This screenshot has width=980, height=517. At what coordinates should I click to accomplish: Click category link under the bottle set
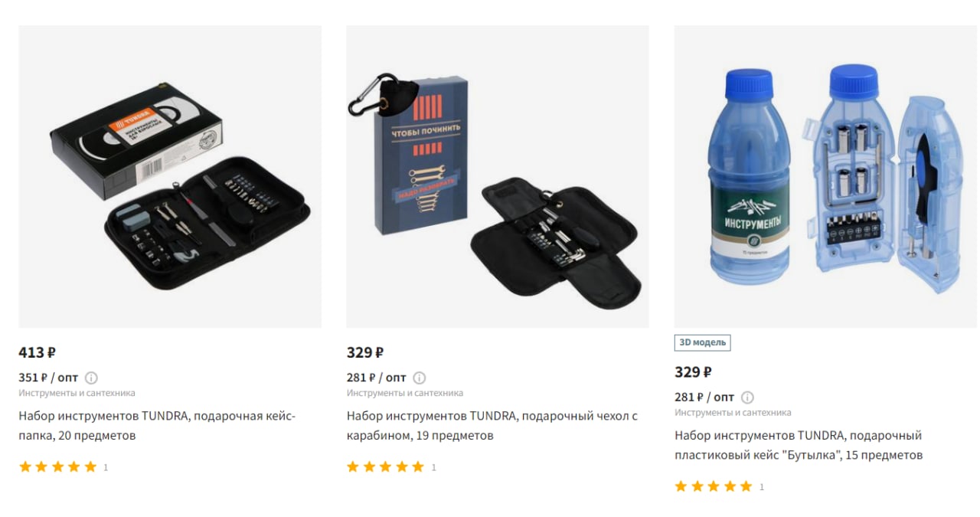(733, 412)
